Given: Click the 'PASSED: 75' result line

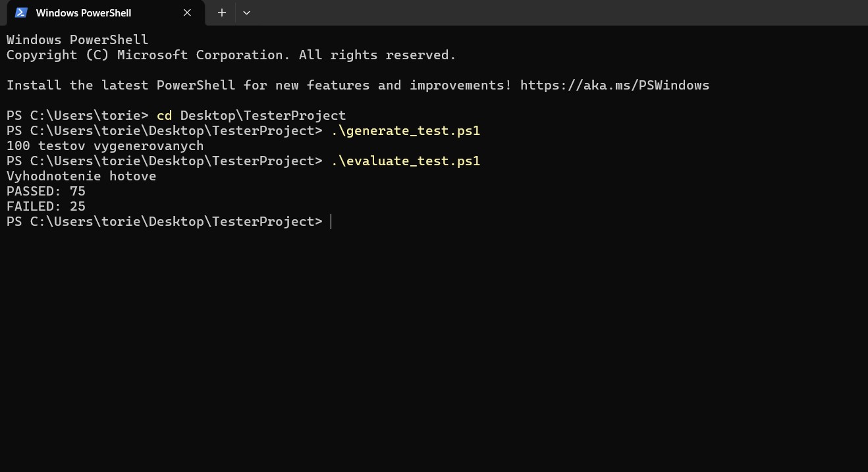Looking at the screenshot, I should (x=46, y=191).
